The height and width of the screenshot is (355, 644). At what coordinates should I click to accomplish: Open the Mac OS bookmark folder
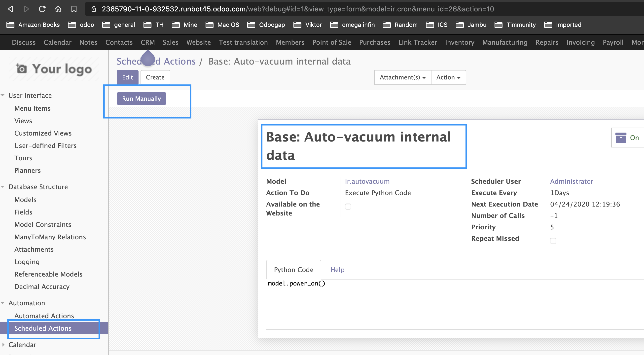222,25
